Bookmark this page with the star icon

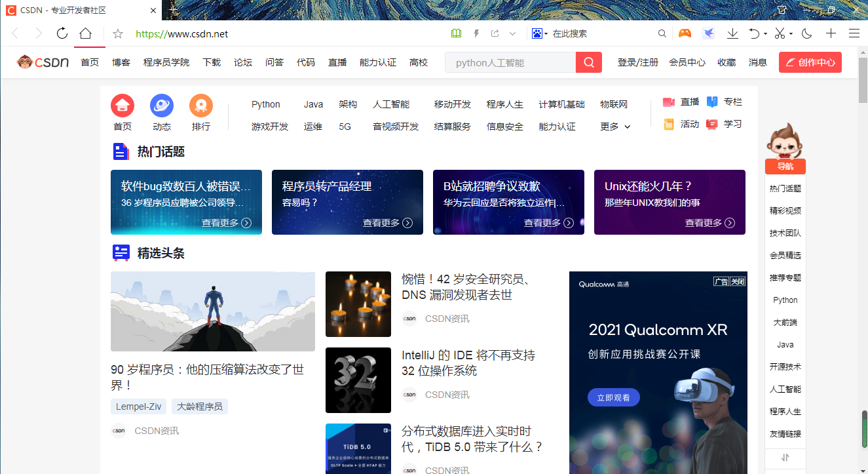[x=118, y=33]
